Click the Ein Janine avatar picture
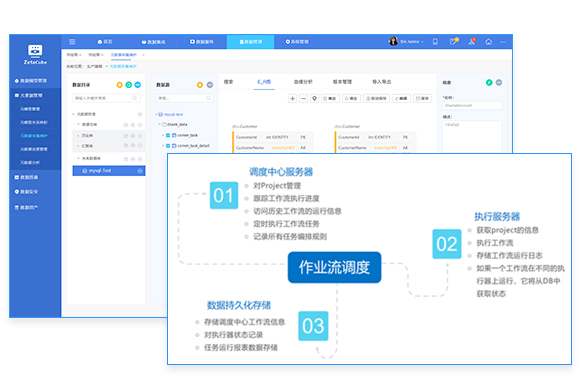The height and width of the screenshot is (380, 580). point(393,41)
